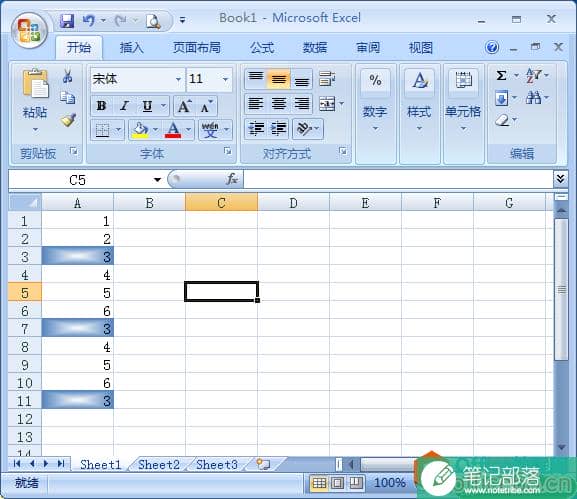577x499 pixels.
Task: Click the Select All corner box
Action: 25,203
